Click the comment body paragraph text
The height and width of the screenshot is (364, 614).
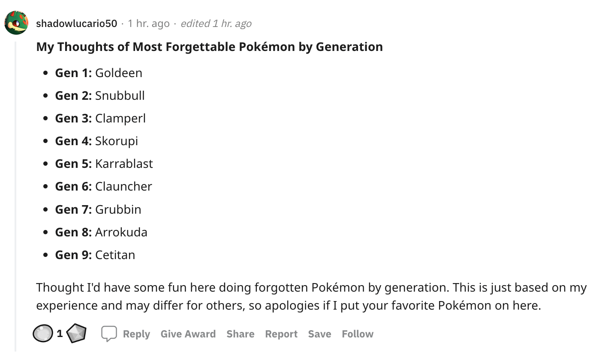click(312, 296)
